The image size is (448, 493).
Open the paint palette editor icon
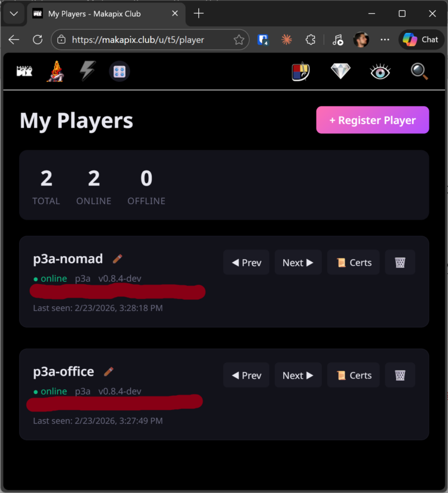pyautogui.click(x=301, y=72)
